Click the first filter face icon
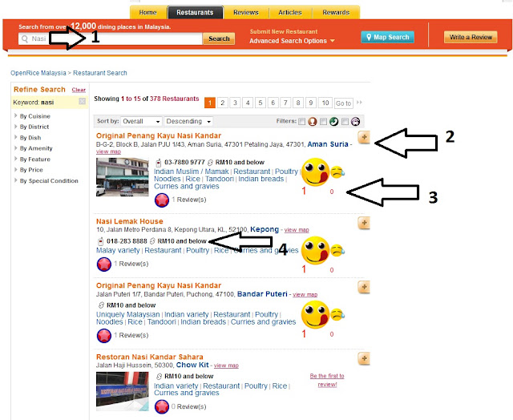This screenshot has height=420, width=513. 313,121
